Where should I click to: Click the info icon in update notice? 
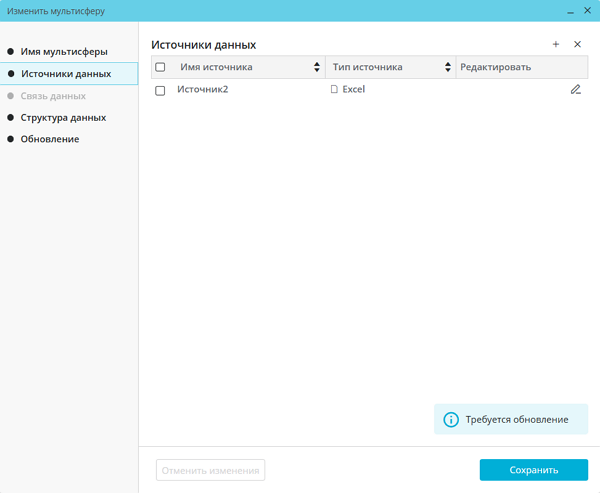coord(451,420)
